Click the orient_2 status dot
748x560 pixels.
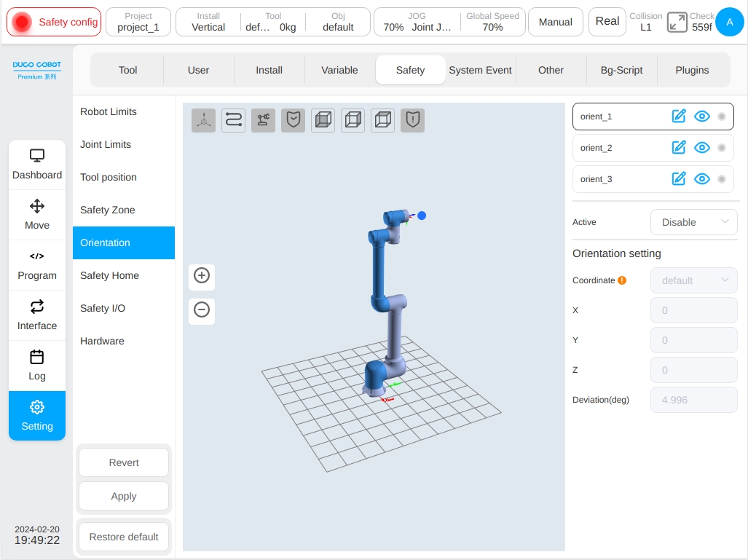(722, 148)
